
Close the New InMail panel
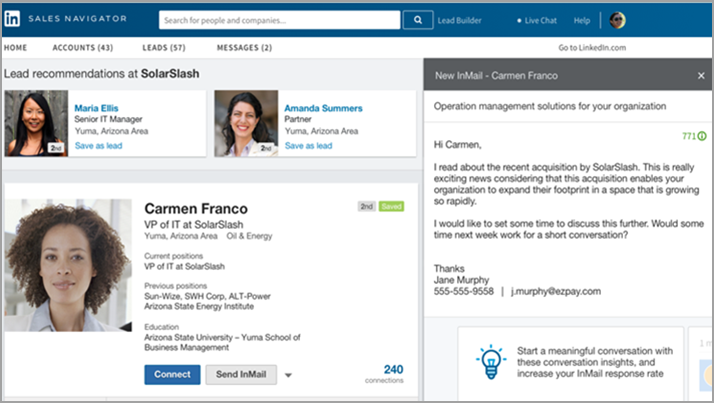700,76
